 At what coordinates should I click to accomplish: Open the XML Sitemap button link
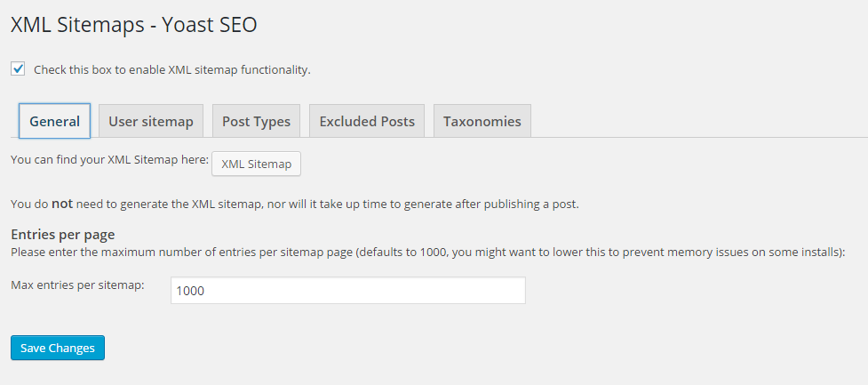click(256, 164)
